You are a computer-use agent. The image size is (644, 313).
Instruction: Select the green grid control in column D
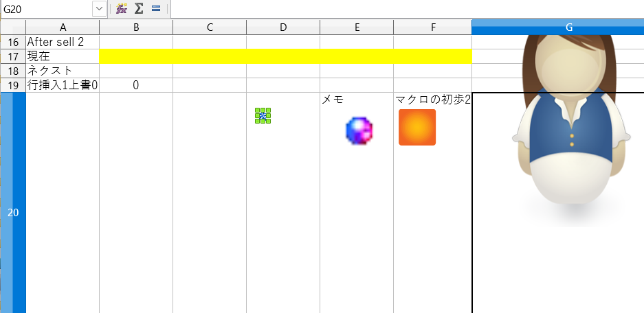[263, 116]
